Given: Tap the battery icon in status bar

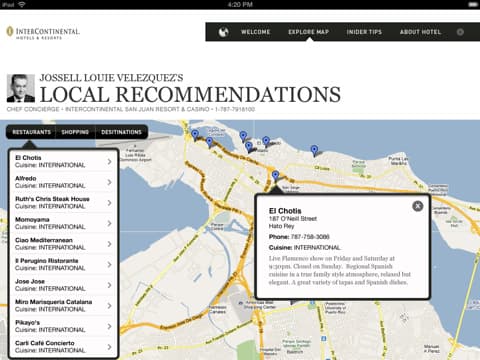Looking at the screenshot, I should [x=473, y=5].
